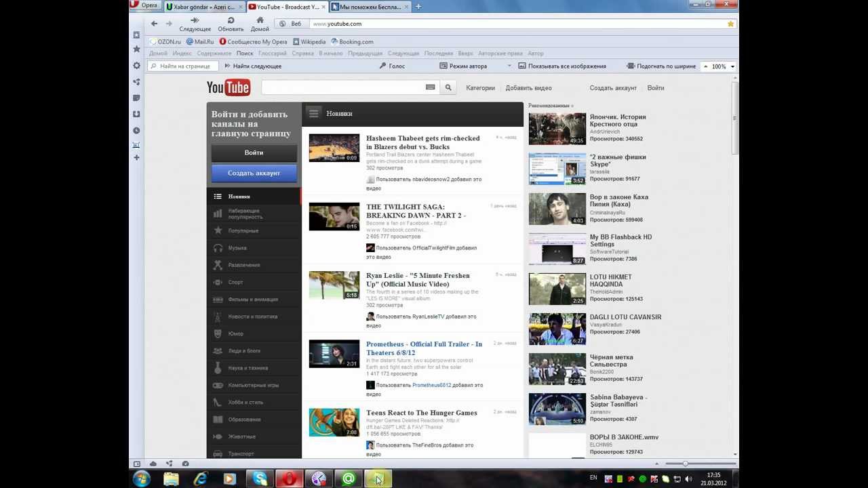Toggle Режим автора author mode
The image size is (868, 488).
463,66
